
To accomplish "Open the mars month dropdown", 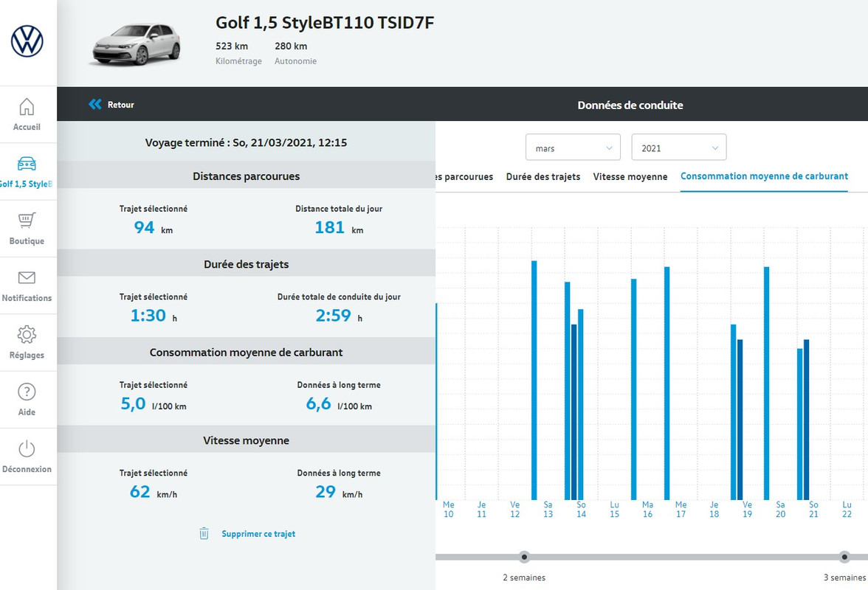I will 573,147.
